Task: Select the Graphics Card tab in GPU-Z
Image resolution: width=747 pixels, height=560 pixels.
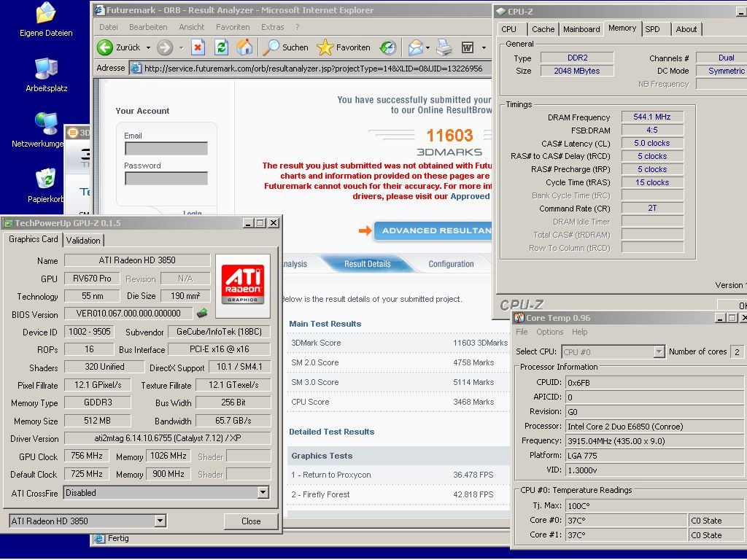Action: [x=34, y=239]
